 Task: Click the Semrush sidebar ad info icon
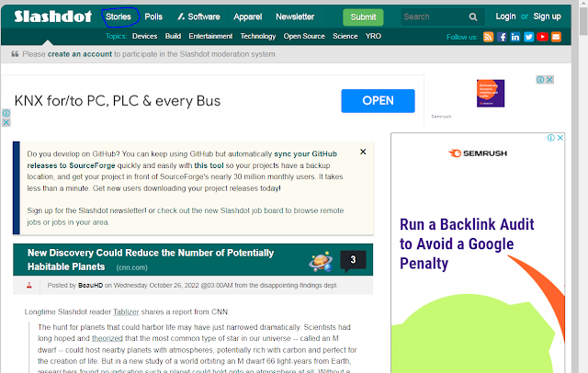(x=551, y=138)
